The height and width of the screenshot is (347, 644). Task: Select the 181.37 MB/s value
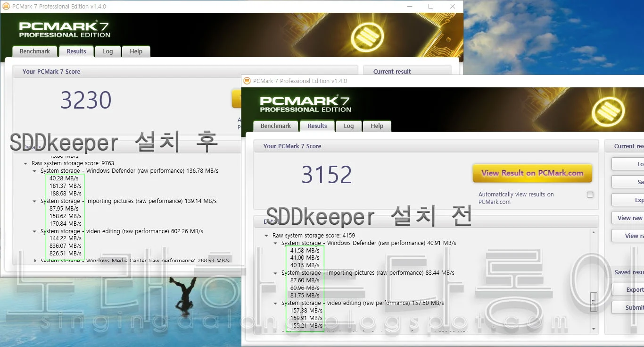(x=66, y=186)
